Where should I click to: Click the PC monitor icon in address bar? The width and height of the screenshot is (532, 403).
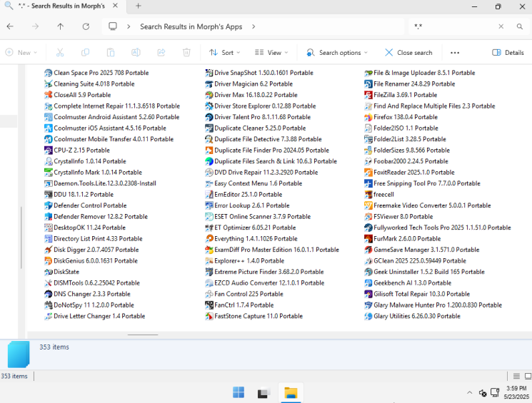pos(113,26)
